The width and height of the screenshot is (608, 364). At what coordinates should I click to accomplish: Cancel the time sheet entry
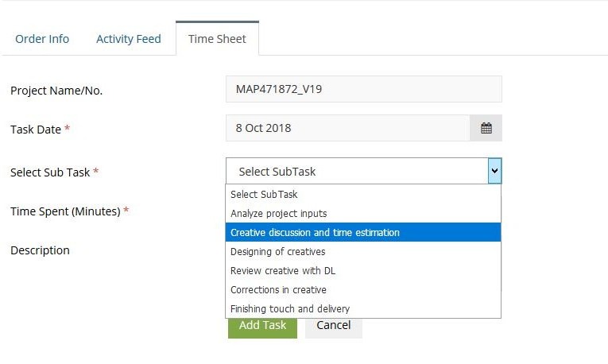pos(334,326)
